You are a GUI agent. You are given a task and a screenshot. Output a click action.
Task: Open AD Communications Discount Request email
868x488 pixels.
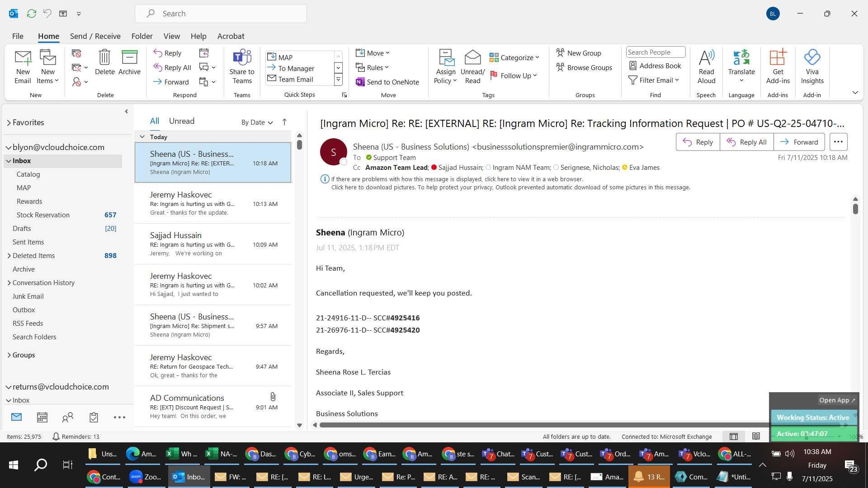click(213, 407)
